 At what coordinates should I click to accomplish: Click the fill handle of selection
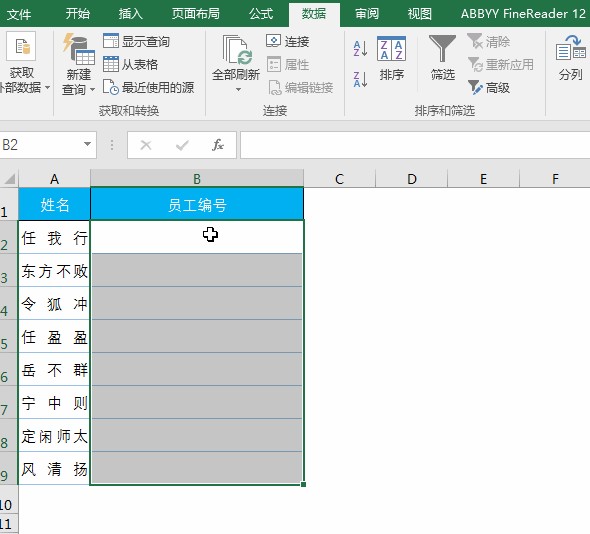[303, 485]
